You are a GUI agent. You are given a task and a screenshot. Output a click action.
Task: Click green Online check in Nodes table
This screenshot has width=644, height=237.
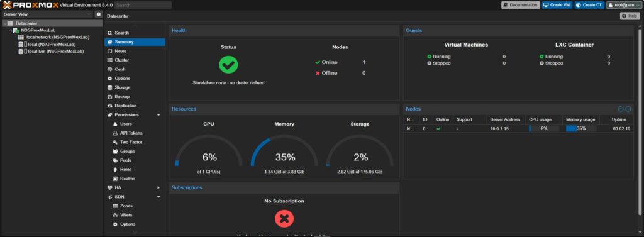(x=438, y=129)
